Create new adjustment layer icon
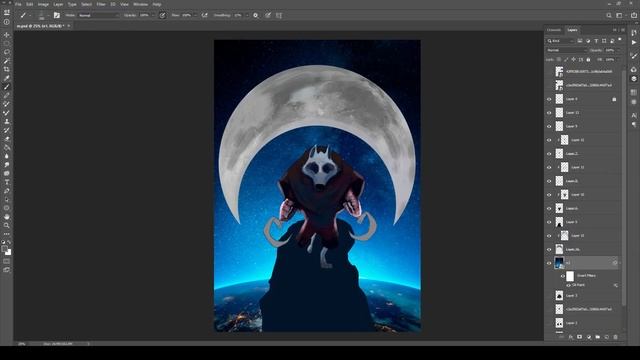The image size is (640, 360). coord(589,337)
